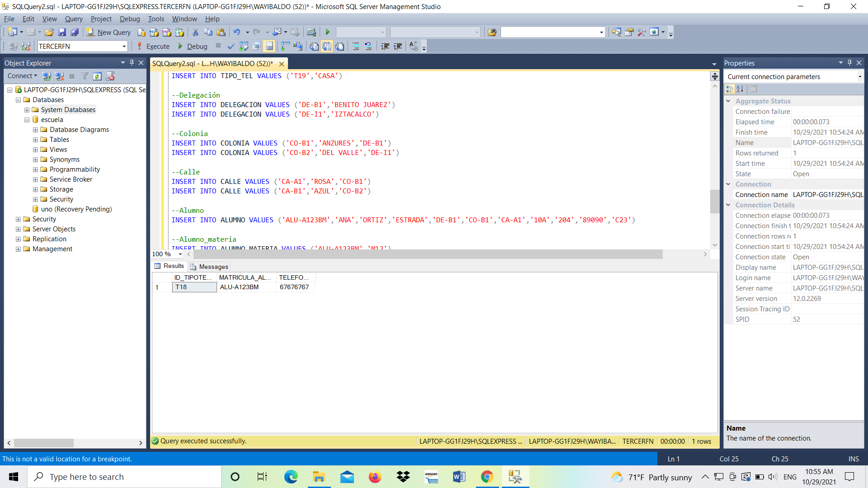This screenshot has width=868, height=488.
Task: Click the Parse checkmark icon
Action: [x=231, y=46]
